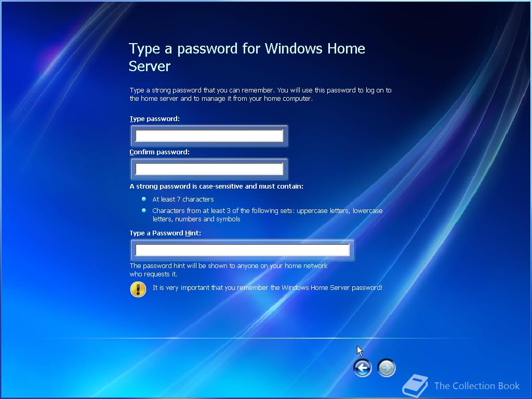Click the yellow exclamation warning icon

138,289
